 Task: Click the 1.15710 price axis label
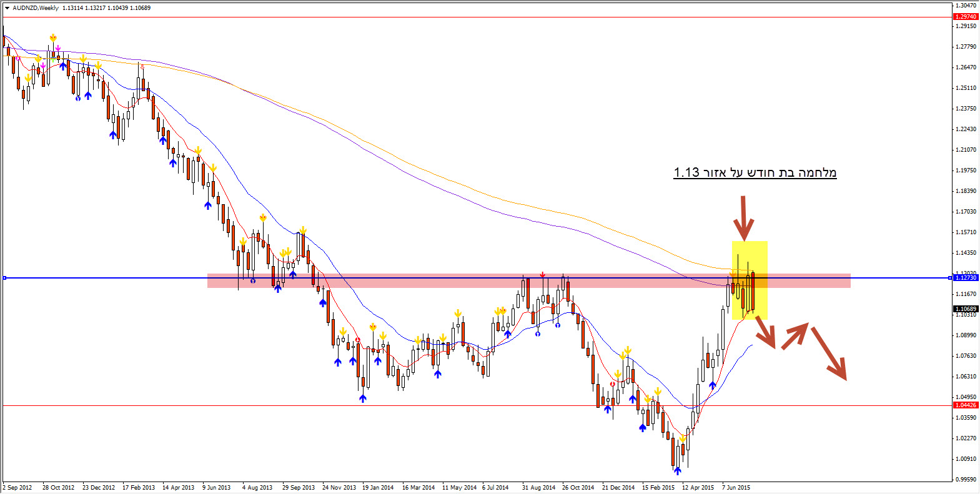pyautogui.click(x=966, y=232)
